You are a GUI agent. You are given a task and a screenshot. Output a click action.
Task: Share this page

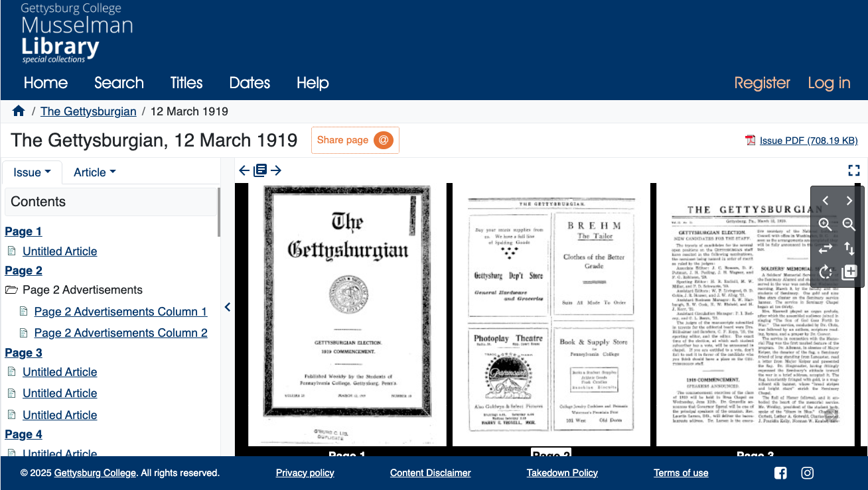[x=355, y=140]
